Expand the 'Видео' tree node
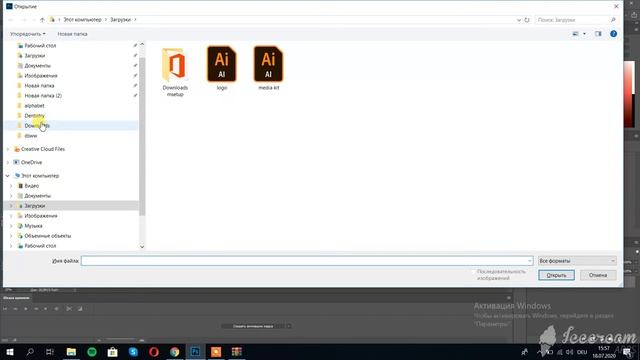 coord(11,186)
